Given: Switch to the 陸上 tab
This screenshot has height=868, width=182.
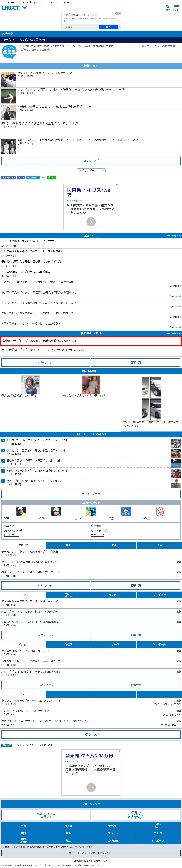Looking at the screenshot, I should [68, 545].
